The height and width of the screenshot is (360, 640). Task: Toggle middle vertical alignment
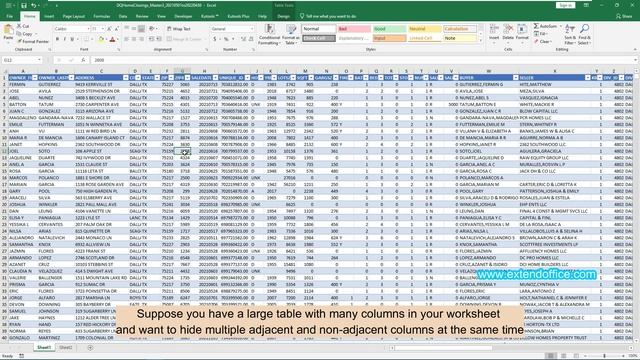[x=134, y=29]
